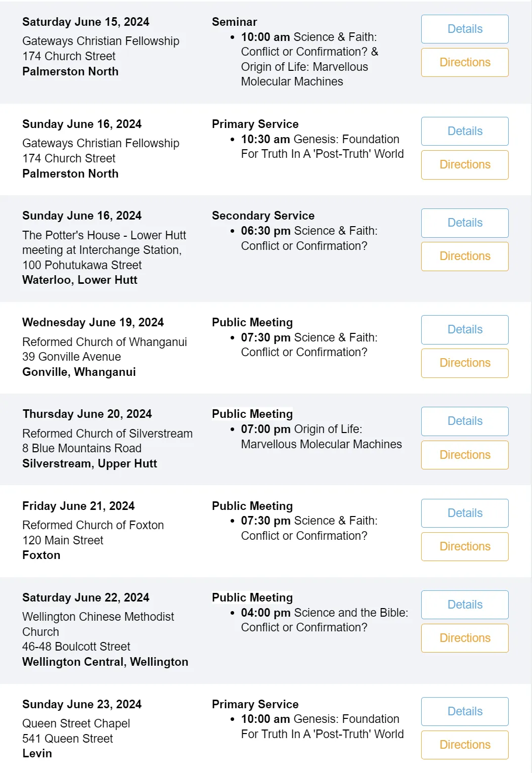
Task: Get Directions to Reformed Church of Foxton
Action: click(465, 546)
